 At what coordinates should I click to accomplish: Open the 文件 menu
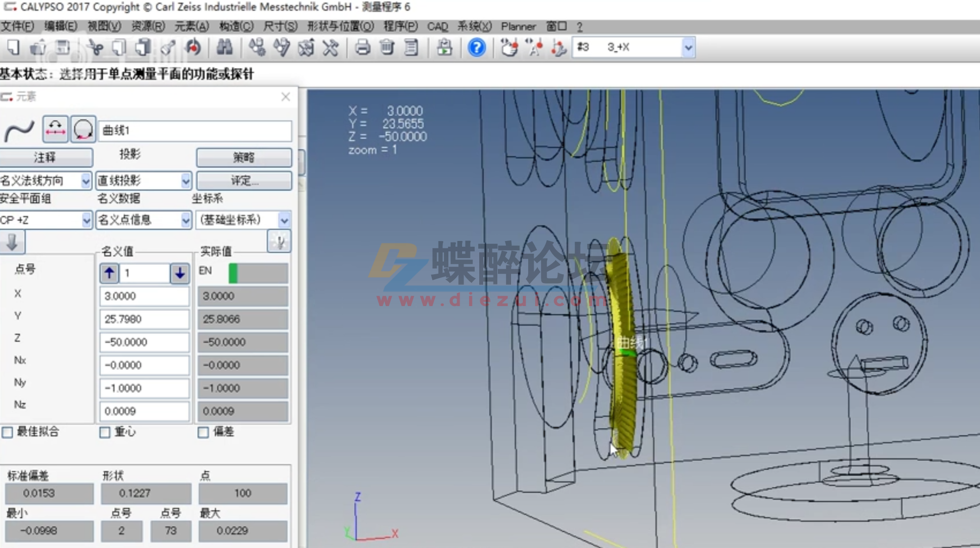click(16, 26)
